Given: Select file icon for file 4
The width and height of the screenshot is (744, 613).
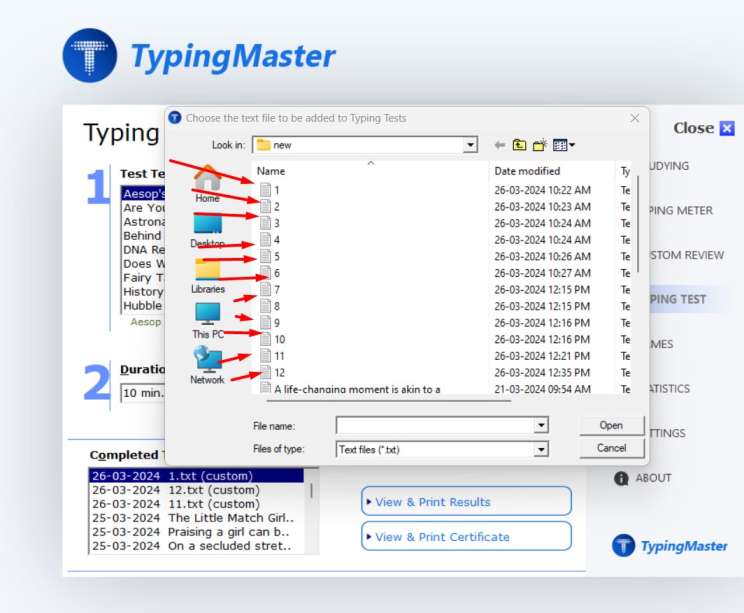Looking at the screenshot, I should pyautogui.click(x=266, y=240).
